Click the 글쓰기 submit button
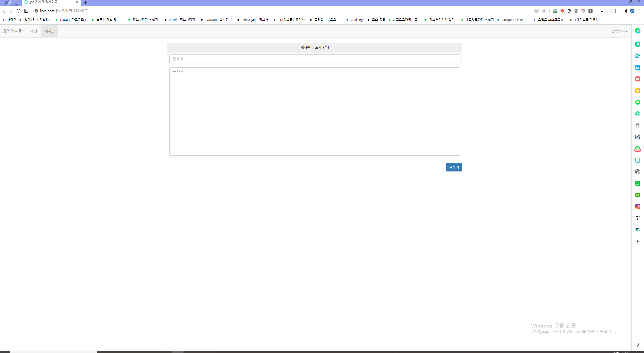 click(454, 167)
